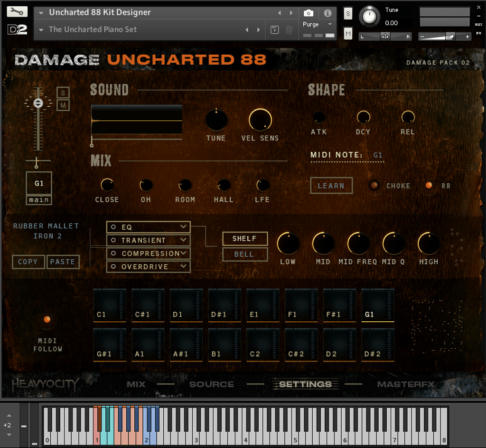Click the ROOM mic mix knob

pos(185,185)
